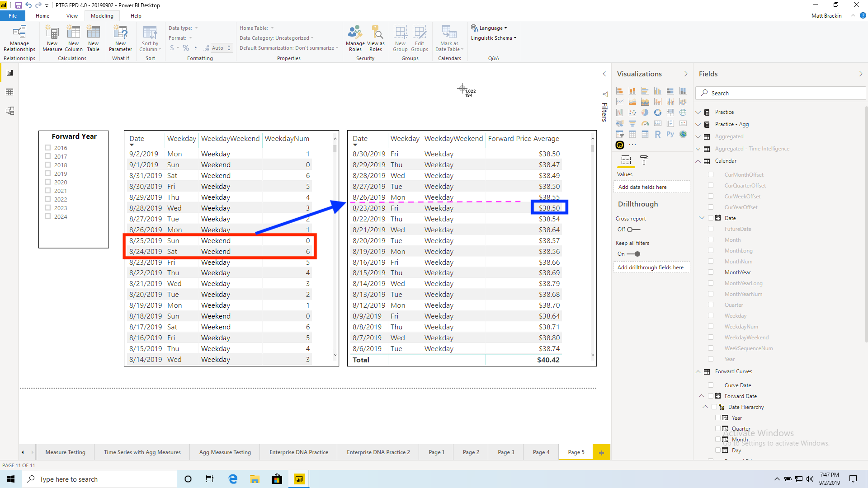Click New Parameter in What If group
The image size is (868, 488).
[x=121, y=38]
